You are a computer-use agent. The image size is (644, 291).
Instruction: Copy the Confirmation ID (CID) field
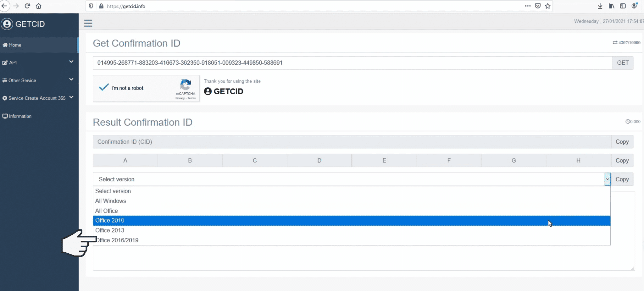[x=622, y=142]
